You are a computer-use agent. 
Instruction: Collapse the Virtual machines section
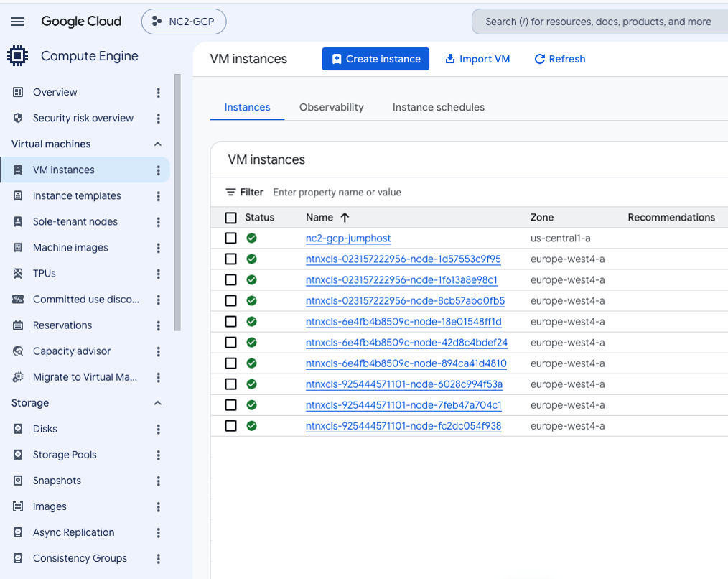(158, 144)
